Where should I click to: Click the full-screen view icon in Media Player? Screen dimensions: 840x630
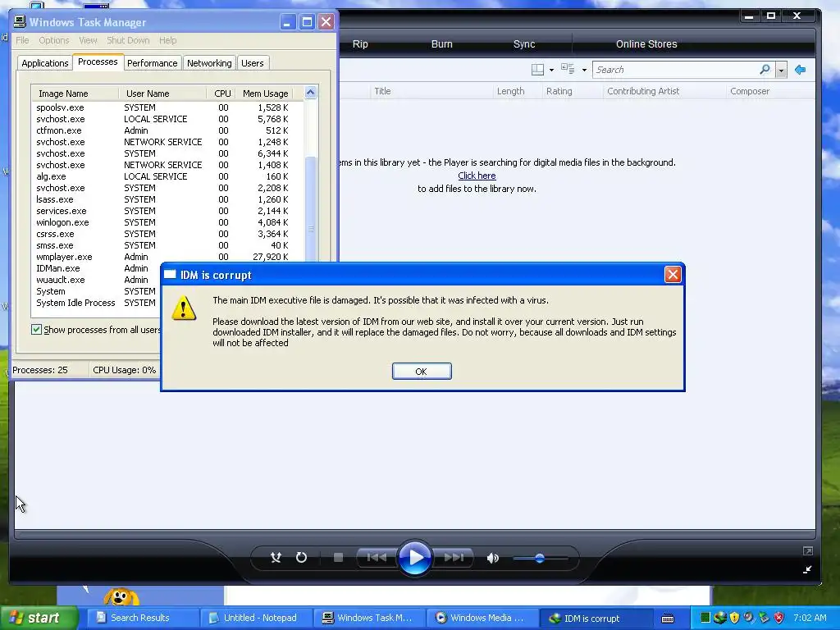click(807, 550)
